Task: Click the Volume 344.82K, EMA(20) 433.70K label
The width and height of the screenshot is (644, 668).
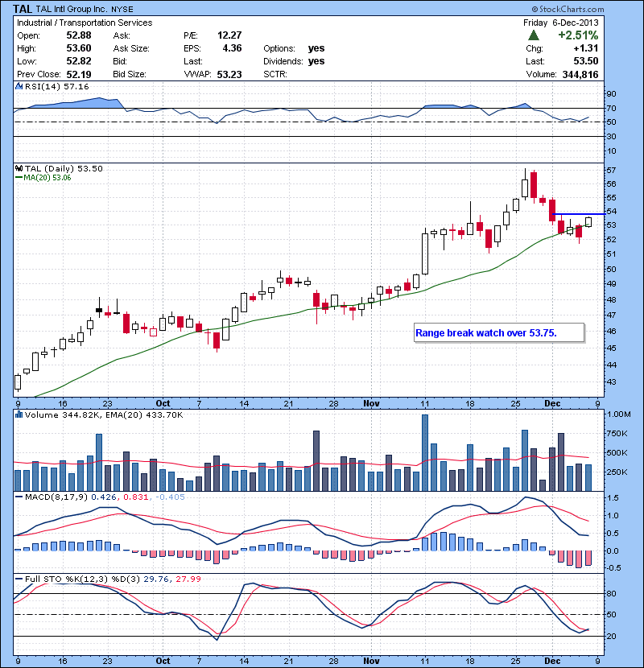Action: pos(104,414)
